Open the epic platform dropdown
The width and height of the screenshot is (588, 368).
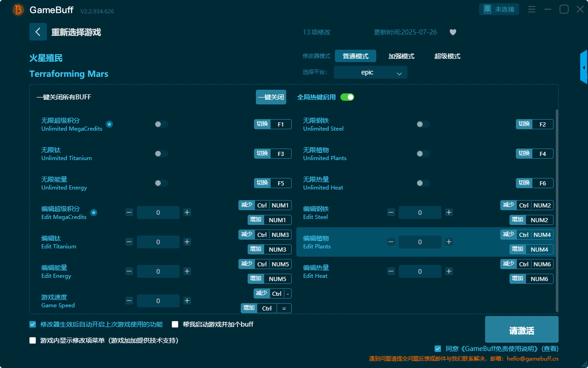371,73
